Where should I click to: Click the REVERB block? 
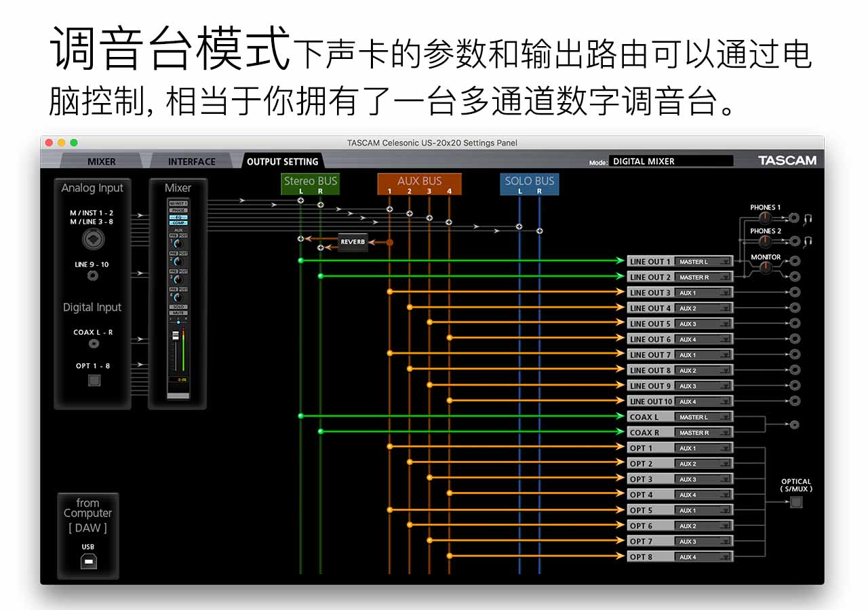353,242
